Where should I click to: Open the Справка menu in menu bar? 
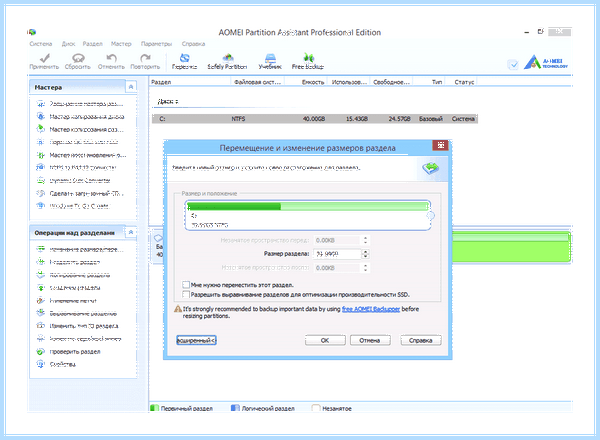193,44
